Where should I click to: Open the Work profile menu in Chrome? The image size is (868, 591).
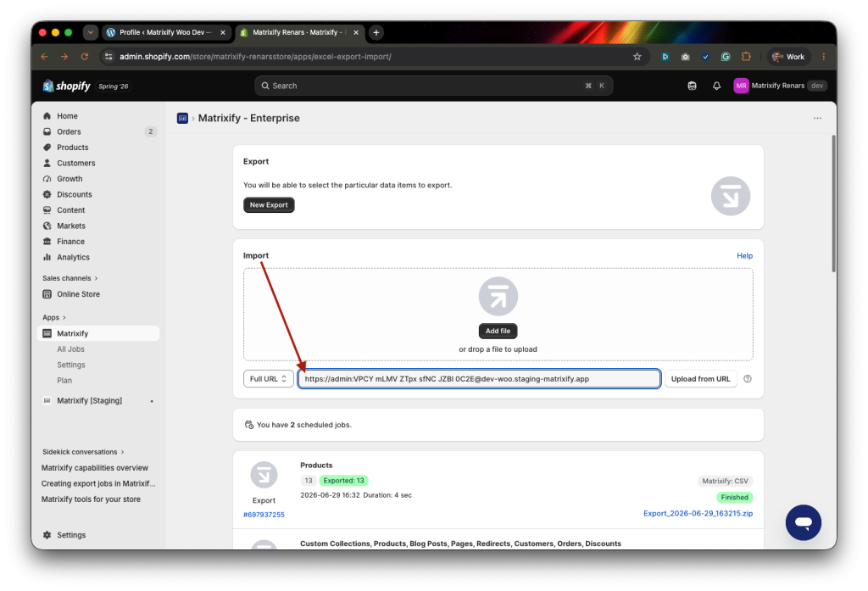point(788,57)
